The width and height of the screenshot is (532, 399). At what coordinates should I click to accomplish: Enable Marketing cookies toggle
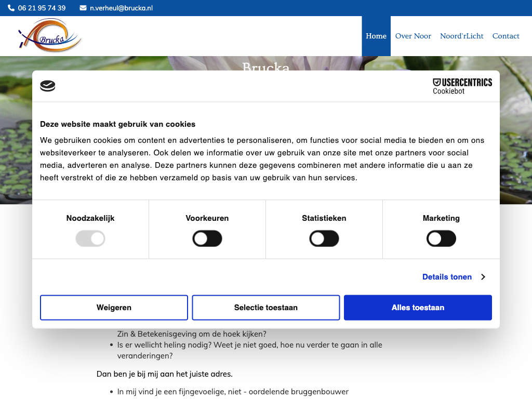coord(441,239)
